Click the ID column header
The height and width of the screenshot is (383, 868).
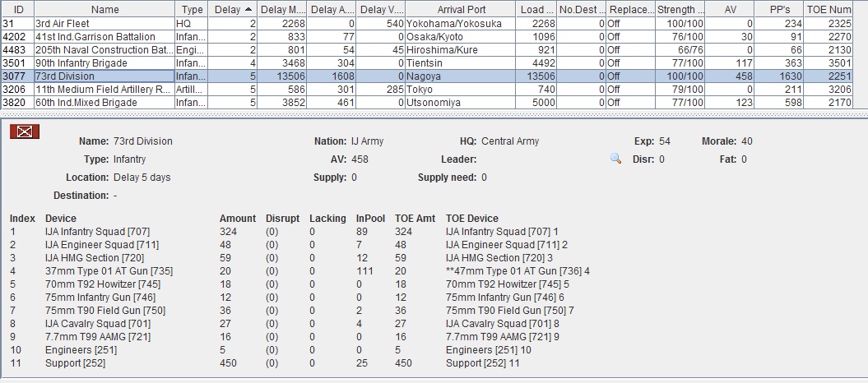pos(18,9)
